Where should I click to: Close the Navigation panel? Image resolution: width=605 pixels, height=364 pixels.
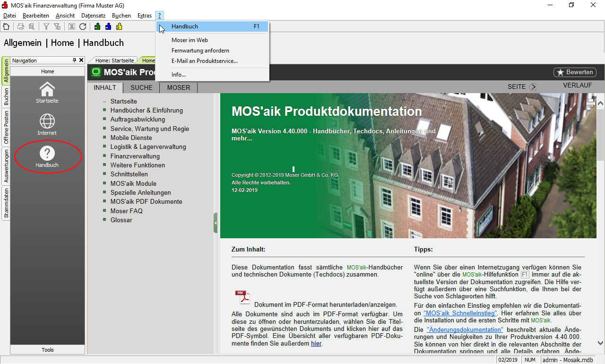[81, 61]
